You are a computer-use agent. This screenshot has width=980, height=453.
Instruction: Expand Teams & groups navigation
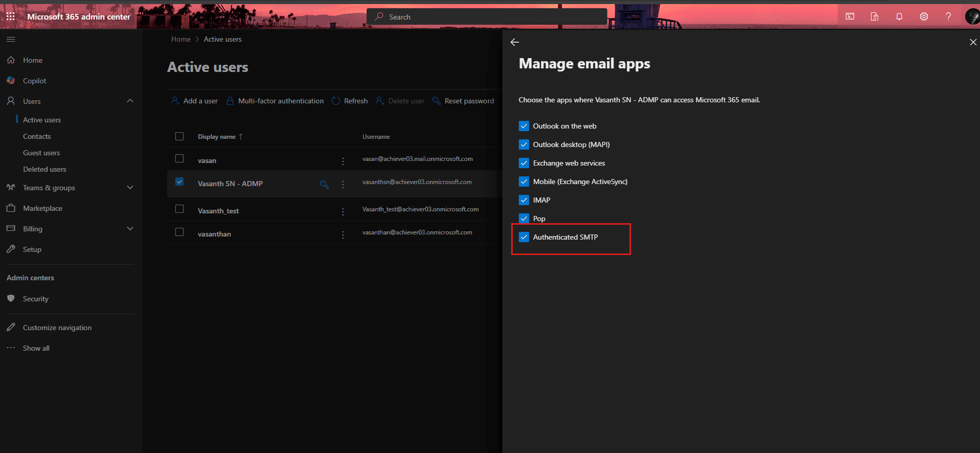click(130, 188)
